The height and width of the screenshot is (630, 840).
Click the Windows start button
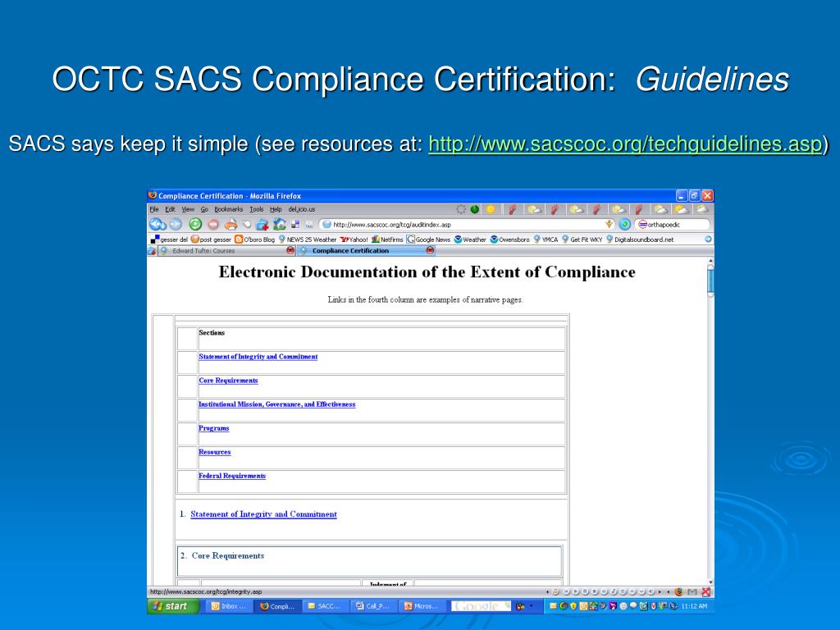[173, 606]
